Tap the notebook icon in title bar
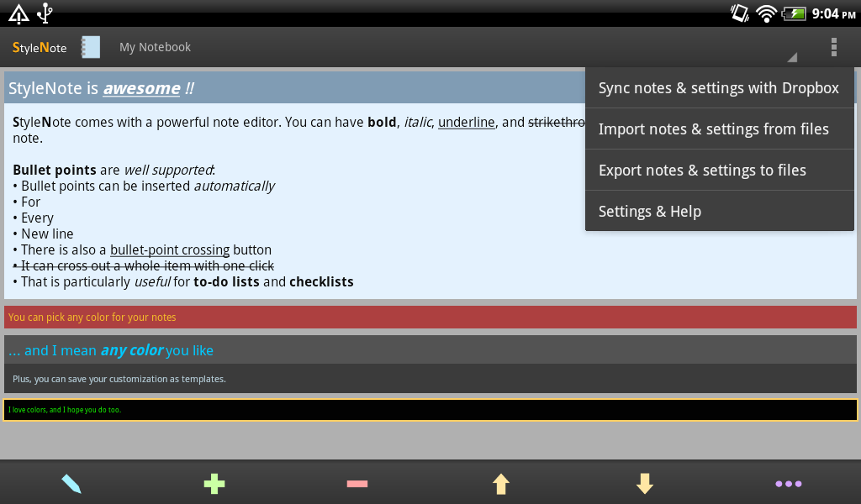 91,47
